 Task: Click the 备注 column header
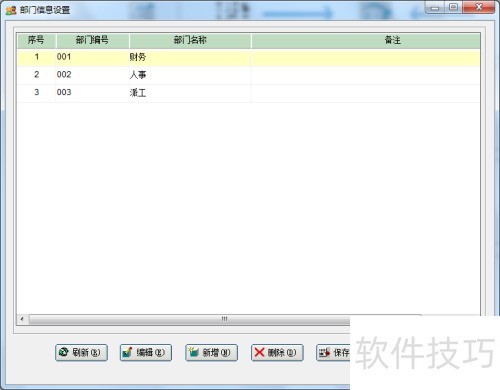pos(366,41)
